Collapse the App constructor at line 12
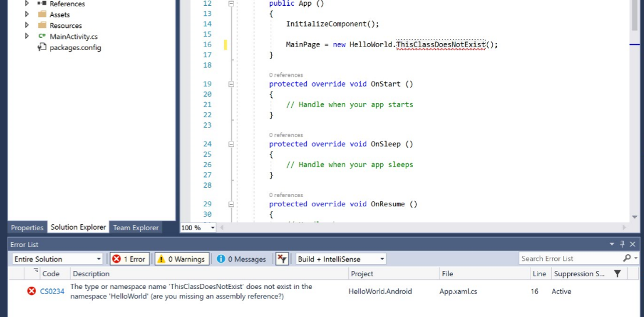 pyautogui.click(x=231, y=3)
